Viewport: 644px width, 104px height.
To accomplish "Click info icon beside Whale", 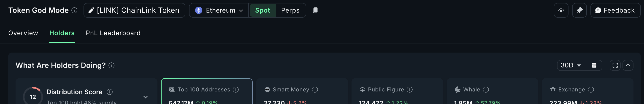I will click(486, 90).
